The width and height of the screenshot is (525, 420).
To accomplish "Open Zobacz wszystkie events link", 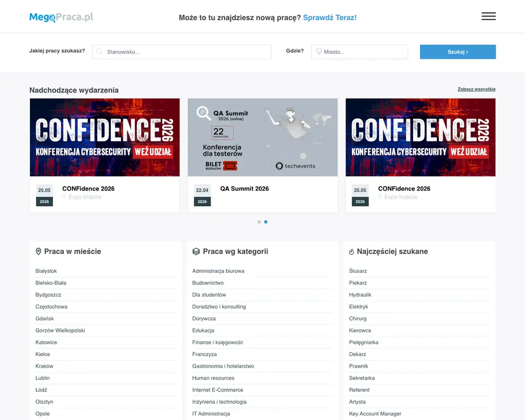I will click(x=477, y=89).
